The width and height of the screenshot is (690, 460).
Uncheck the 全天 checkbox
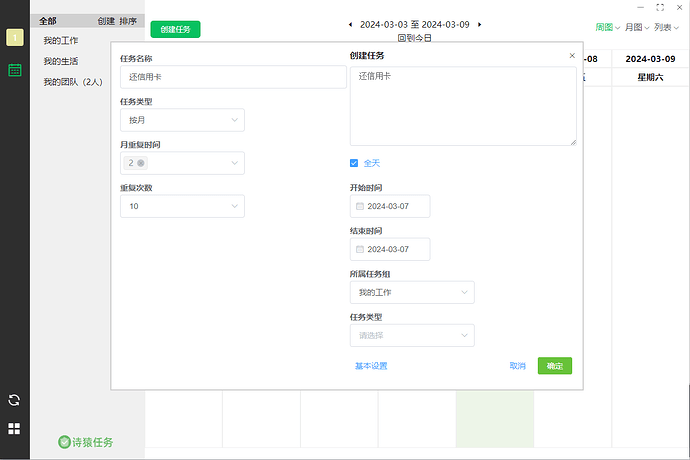point(355,163)
